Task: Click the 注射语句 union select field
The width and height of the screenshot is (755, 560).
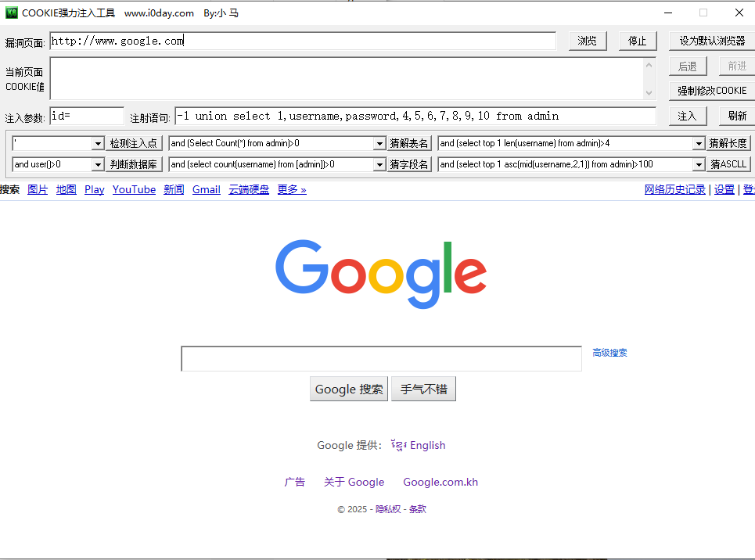Action: click(415, 116)
